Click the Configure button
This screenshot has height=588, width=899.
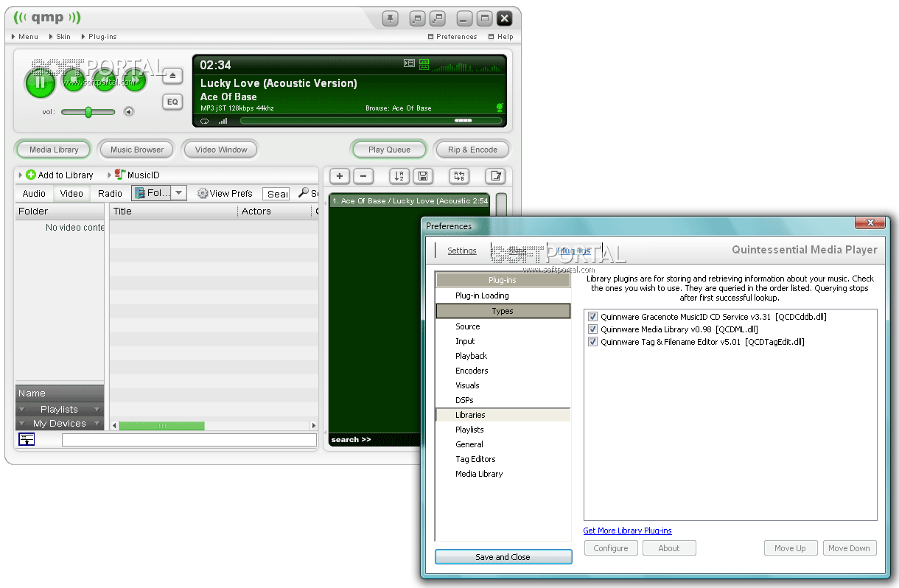(611, 548)
